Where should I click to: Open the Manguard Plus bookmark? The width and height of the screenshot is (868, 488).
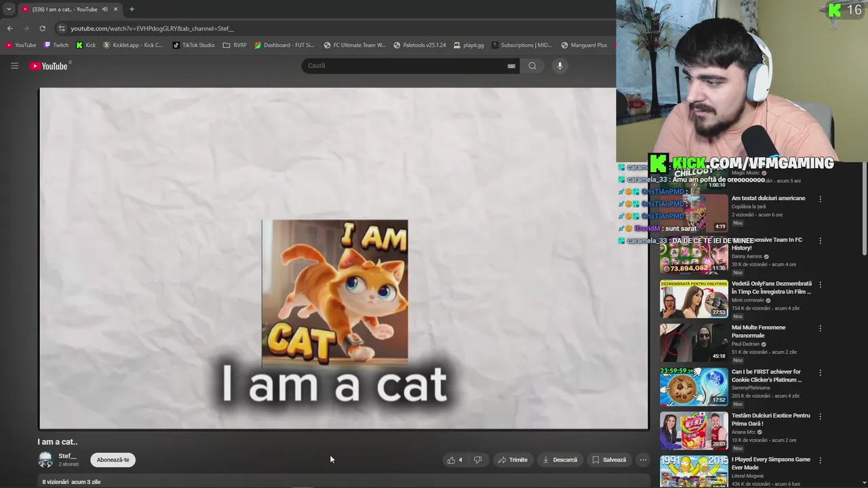[584, 45]
